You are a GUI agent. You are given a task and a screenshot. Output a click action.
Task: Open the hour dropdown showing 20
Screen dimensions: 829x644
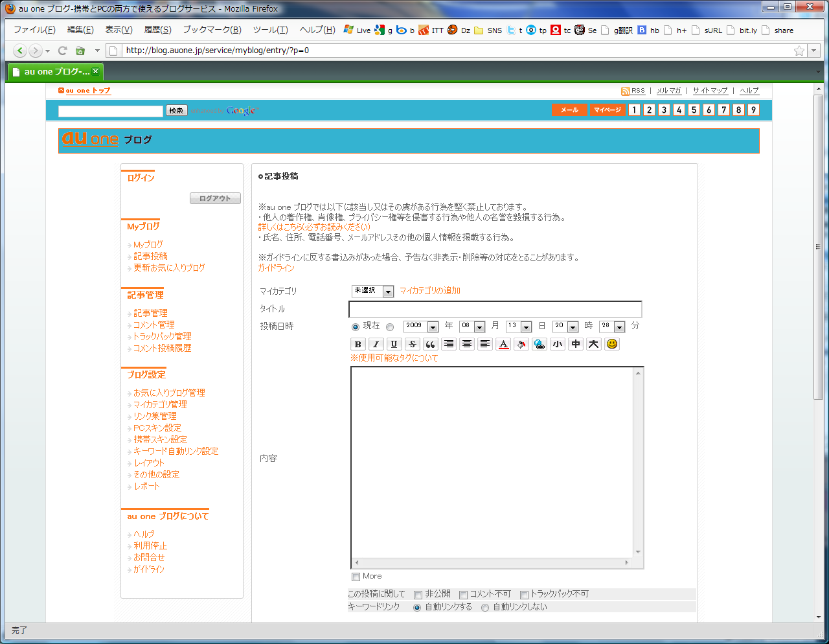[565, 327]
